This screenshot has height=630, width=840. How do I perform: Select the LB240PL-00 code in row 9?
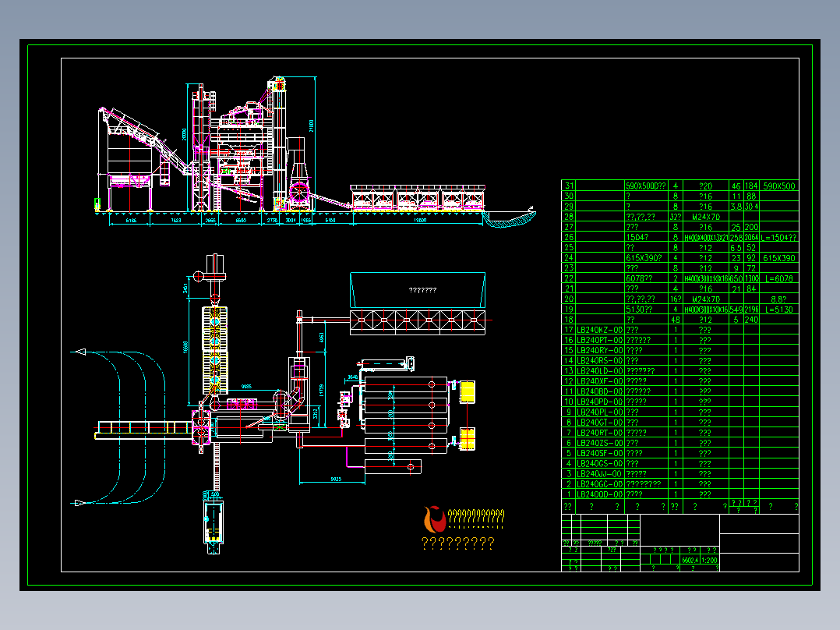(599, 412)
